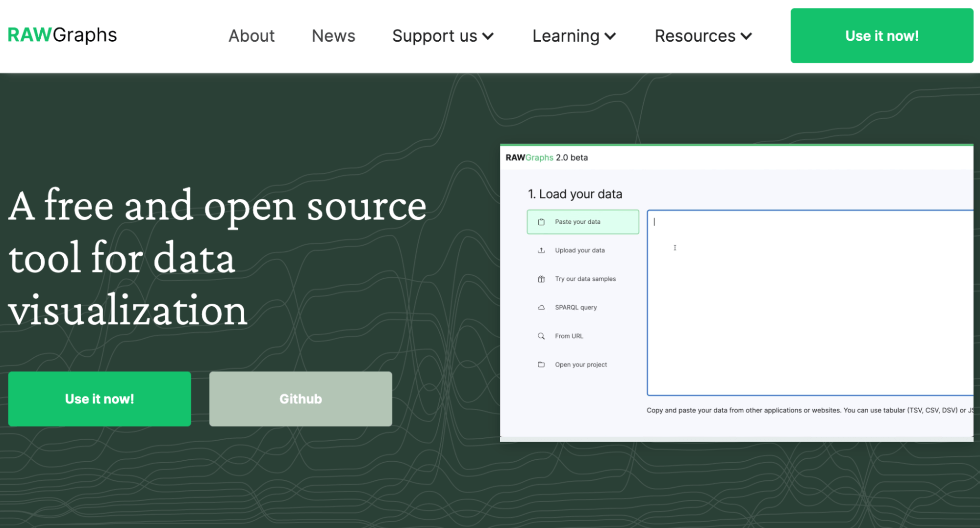This screenshot has width=980, height=528.
Task: Click the 'Copy and paste your data' hint text
Action: click(810, 410)
